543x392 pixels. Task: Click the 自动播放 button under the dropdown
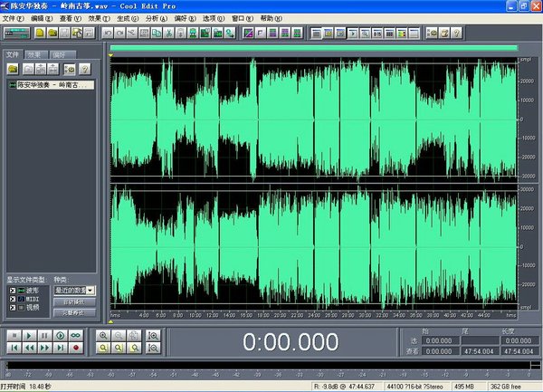(73, 301)
